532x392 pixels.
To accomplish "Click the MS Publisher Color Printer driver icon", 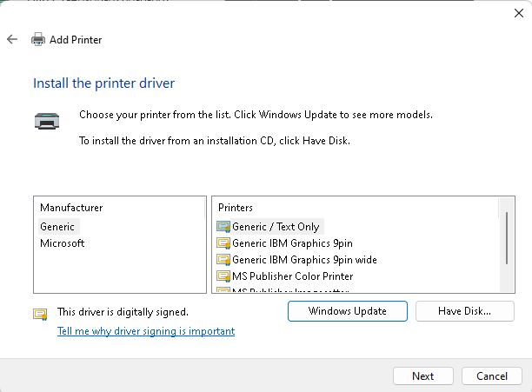I will [223, 276].
